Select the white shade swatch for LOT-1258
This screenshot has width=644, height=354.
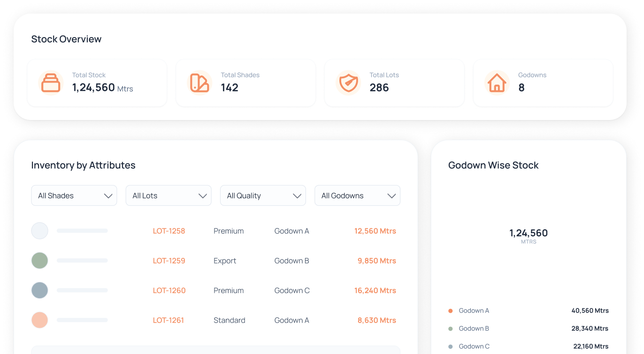(40, 231)
